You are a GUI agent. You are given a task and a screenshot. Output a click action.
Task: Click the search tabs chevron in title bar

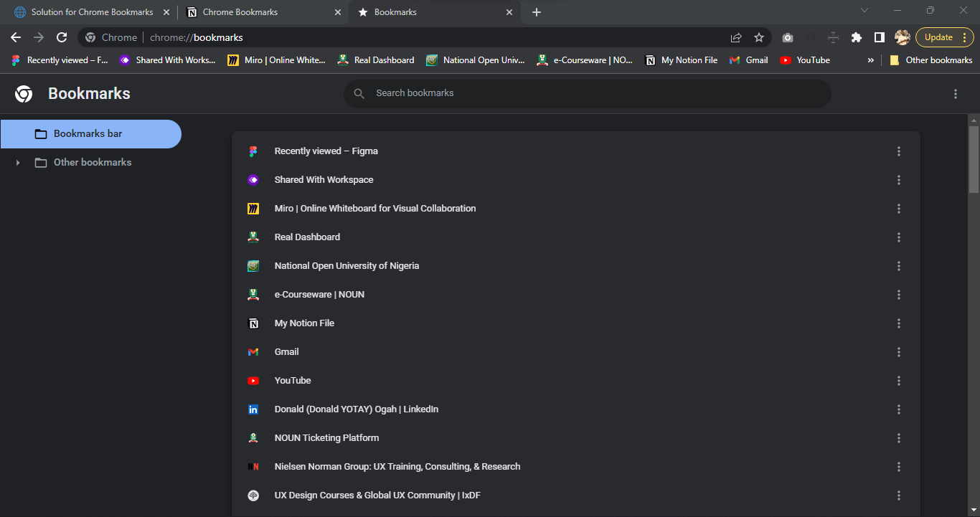[x=864, y=10]
